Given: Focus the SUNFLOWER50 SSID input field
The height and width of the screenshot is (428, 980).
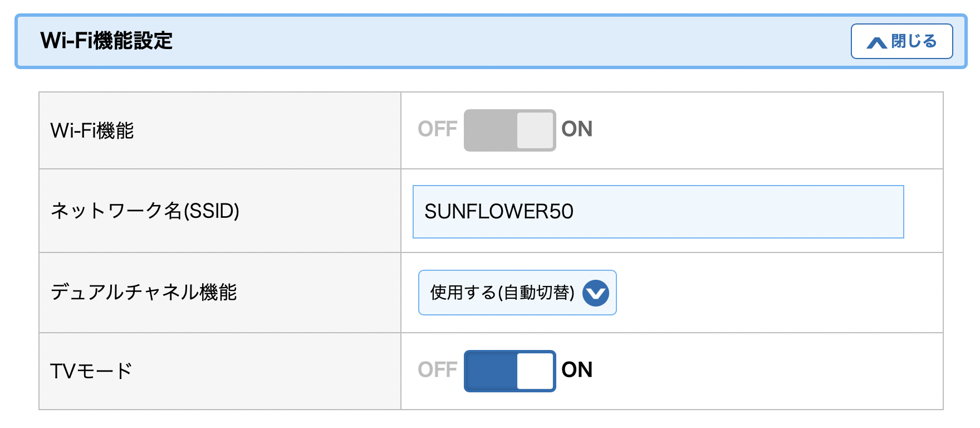Looking at the screenshot, I should 658,212.
